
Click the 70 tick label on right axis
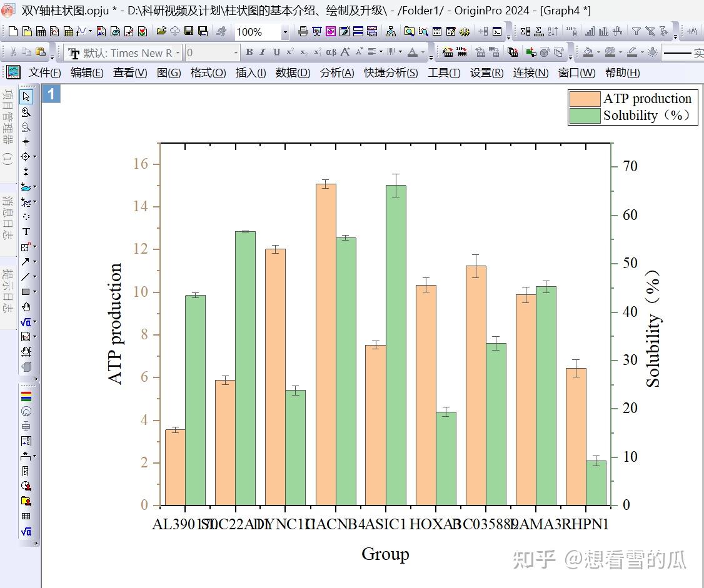(630, 166)
